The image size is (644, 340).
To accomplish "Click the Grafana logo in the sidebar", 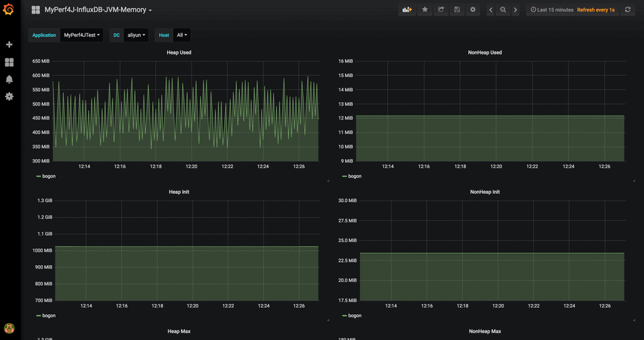I will [x=9, y=10].
